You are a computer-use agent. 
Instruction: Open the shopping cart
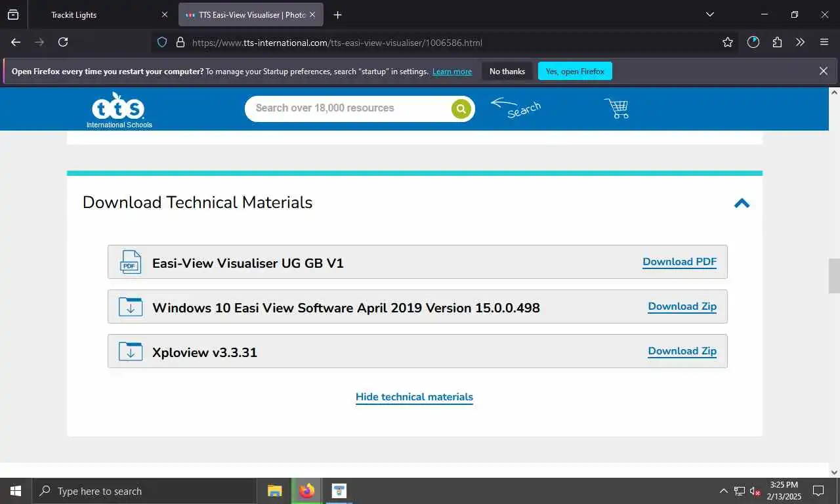coord(616,108)
